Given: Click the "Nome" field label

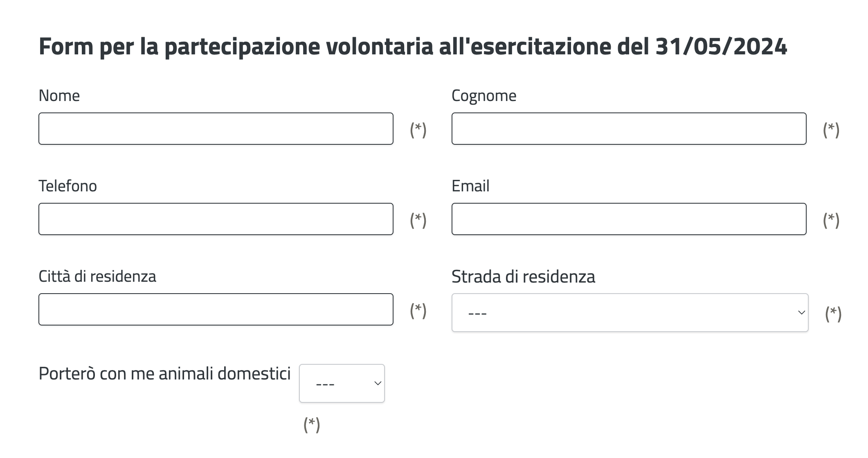Looking at the screenshot, I should click(59, 96).
